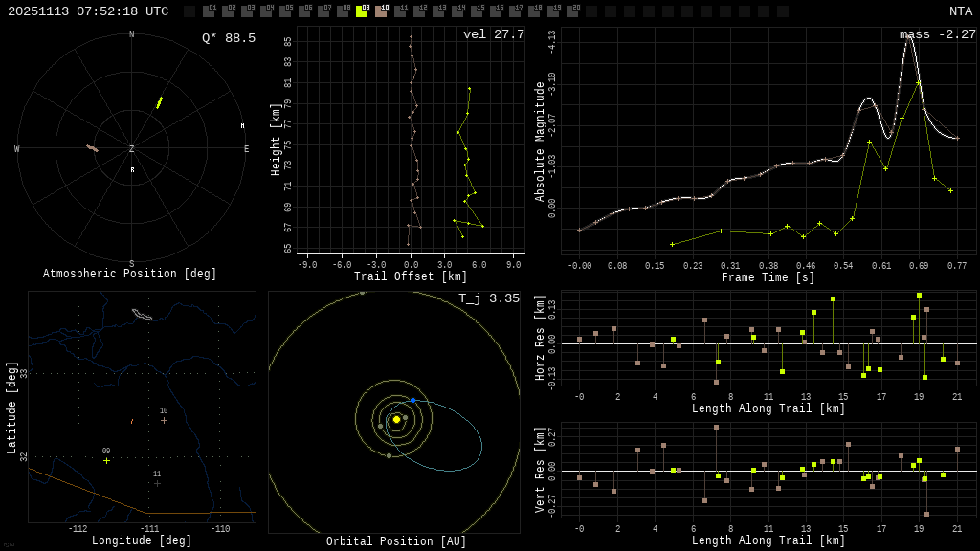Click the Atmospheric Position [deg] title
980x551 pixels.
pos(130,274)
